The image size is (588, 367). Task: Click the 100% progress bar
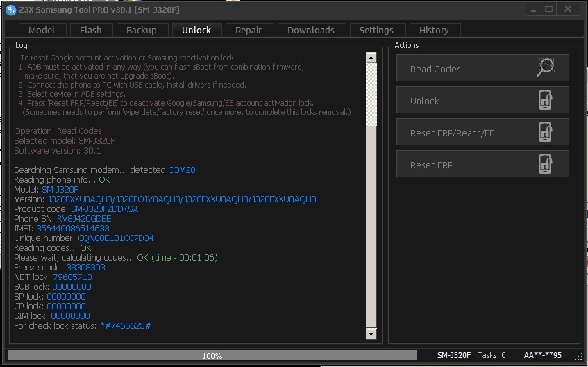point(212,355)
